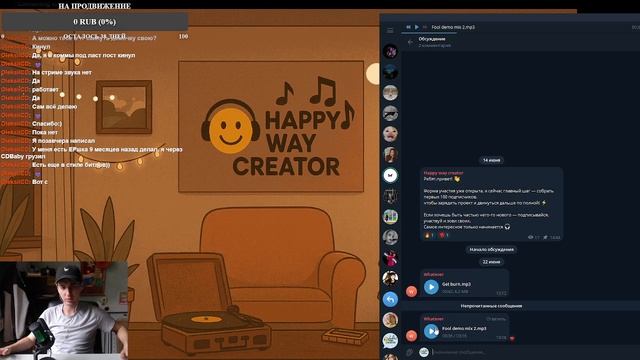
Task: Open the dark blue landscape avatar chat
Action: click(390, 72)
